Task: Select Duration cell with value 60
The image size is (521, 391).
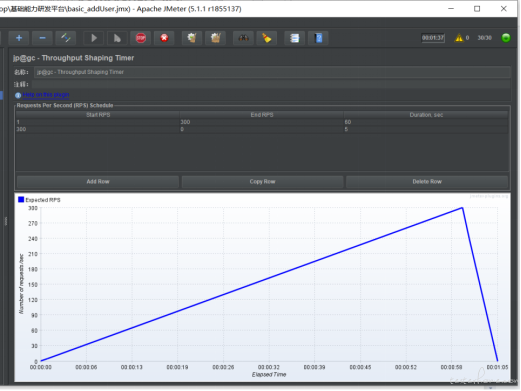Action: (x=426, y=122)
